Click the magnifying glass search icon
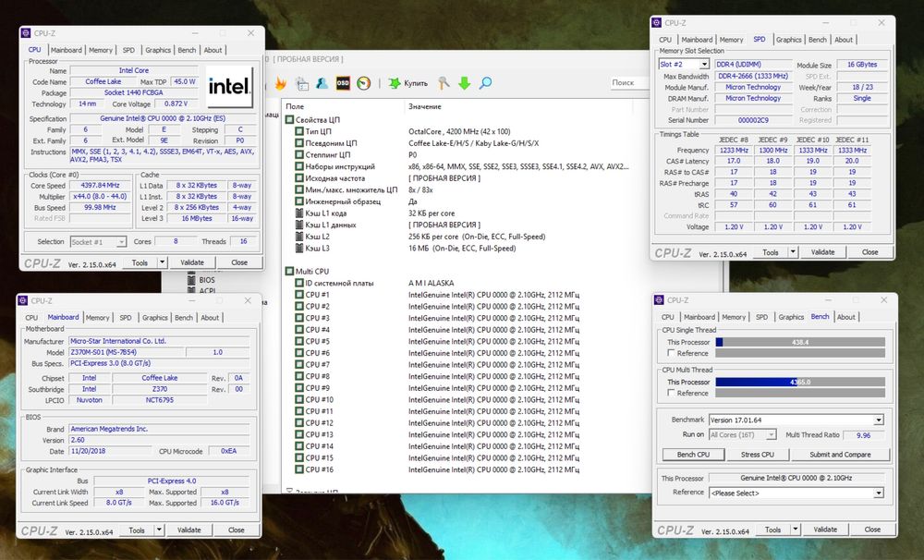Image resolution: width=924 pixels, height=560 pixels. click(484, 83)
